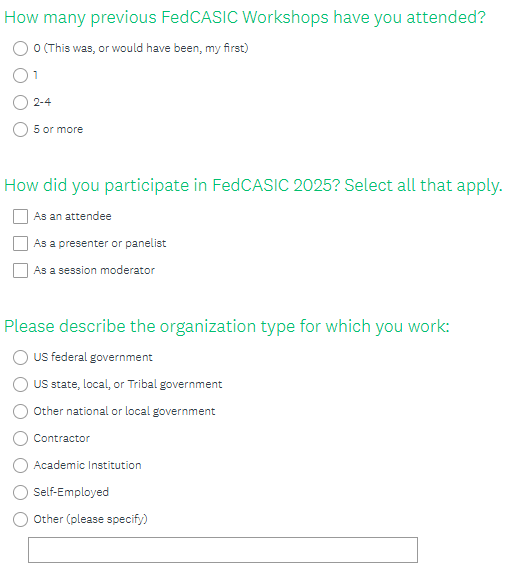
Task: Select the Other (please specify) radio button
Action: coord(21,519)
